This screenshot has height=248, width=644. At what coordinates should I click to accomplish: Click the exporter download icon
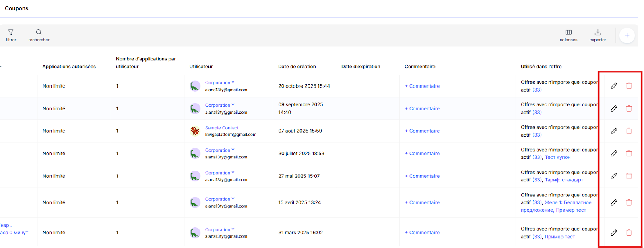(598, 32)
